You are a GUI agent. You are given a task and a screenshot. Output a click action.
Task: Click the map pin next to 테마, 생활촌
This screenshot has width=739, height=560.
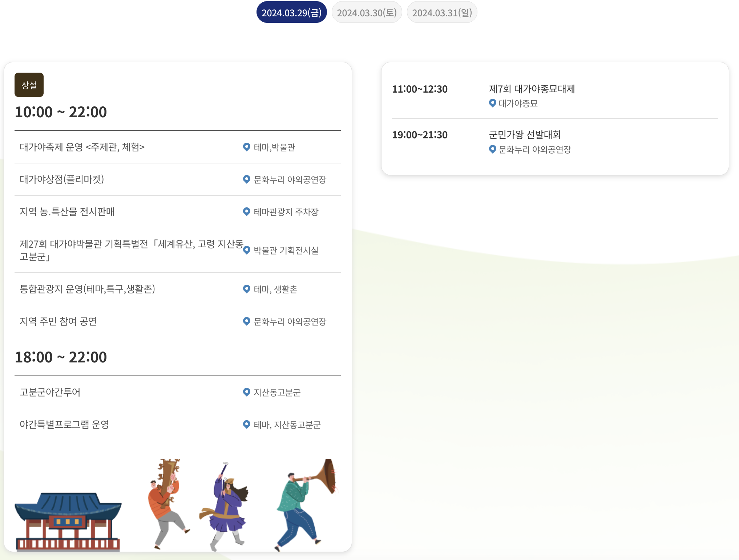247,289
